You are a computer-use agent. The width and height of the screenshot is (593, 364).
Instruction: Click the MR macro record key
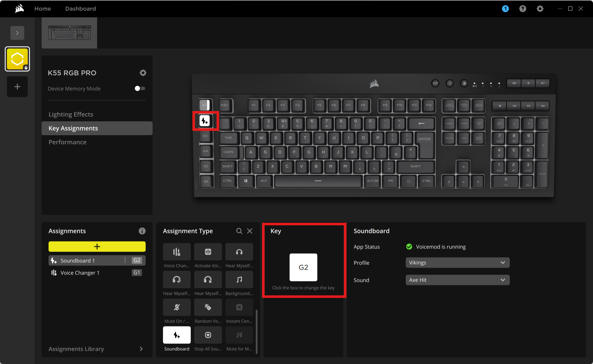pos(435,83)
